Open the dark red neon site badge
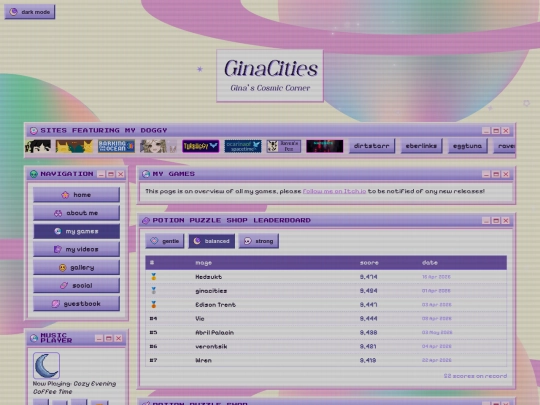The image size is (540, 405). point(324,146)
